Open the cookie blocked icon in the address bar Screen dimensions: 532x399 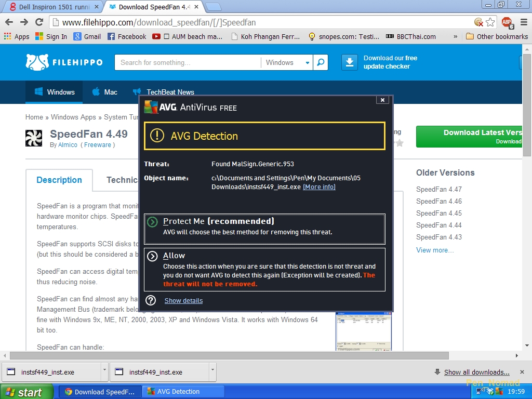(x=478, y=22)
